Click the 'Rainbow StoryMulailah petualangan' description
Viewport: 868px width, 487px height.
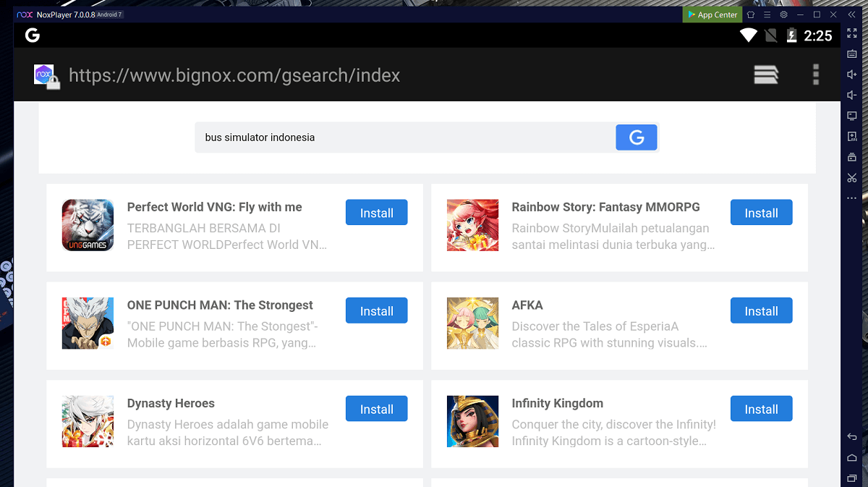tap(613, 237)
